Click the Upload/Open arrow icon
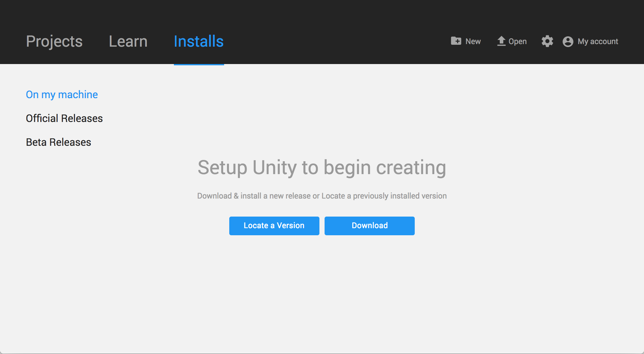This screenshot has width=644, height=354. point(500,41)
